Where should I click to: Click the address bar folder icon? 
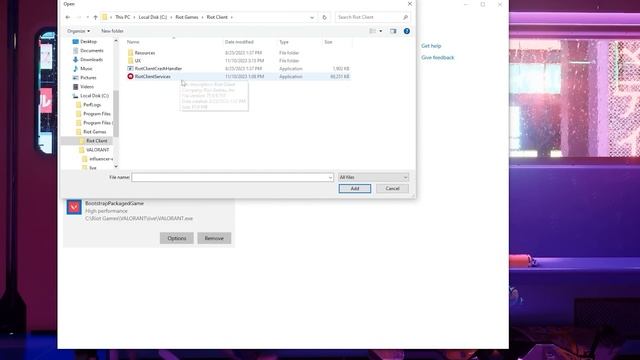104,17
